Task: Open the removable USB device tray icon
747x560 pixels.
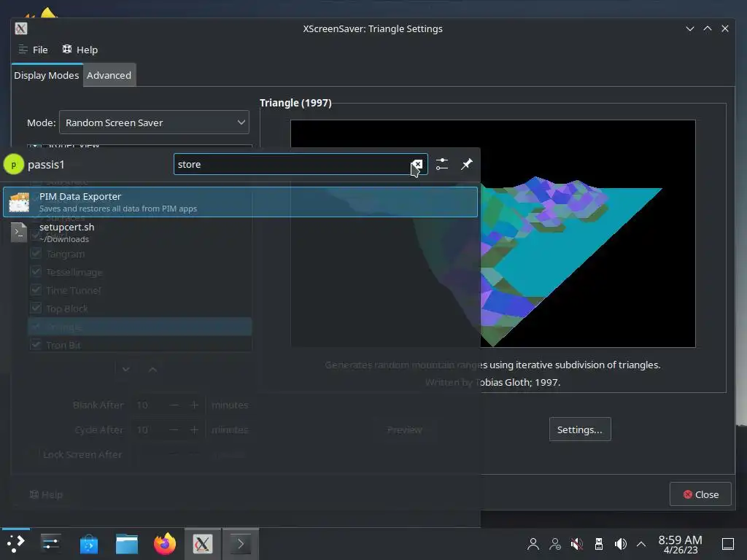Action: click(x=599, y=544)
